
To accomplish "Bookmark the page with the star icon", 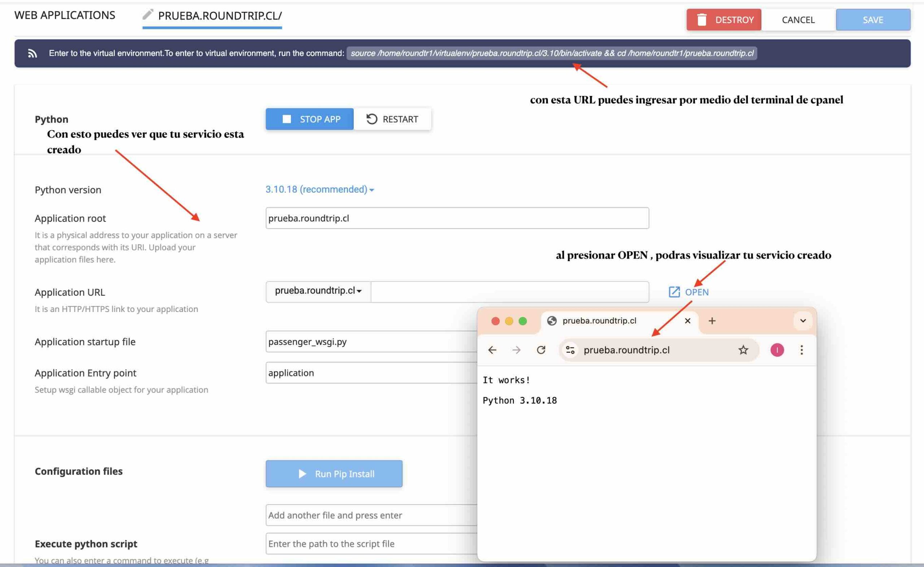I will (743, 350).
